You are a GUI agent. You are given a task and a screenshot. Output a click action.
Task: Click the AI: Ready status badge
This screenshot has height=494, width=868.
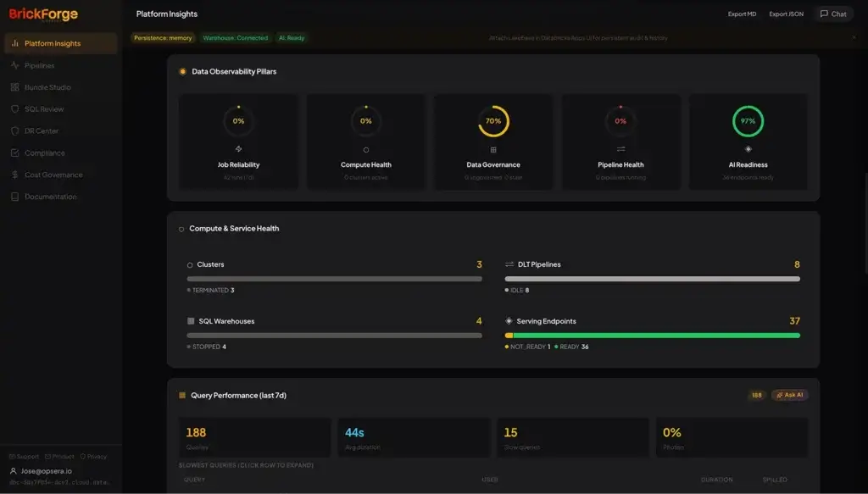pos(292,38)
